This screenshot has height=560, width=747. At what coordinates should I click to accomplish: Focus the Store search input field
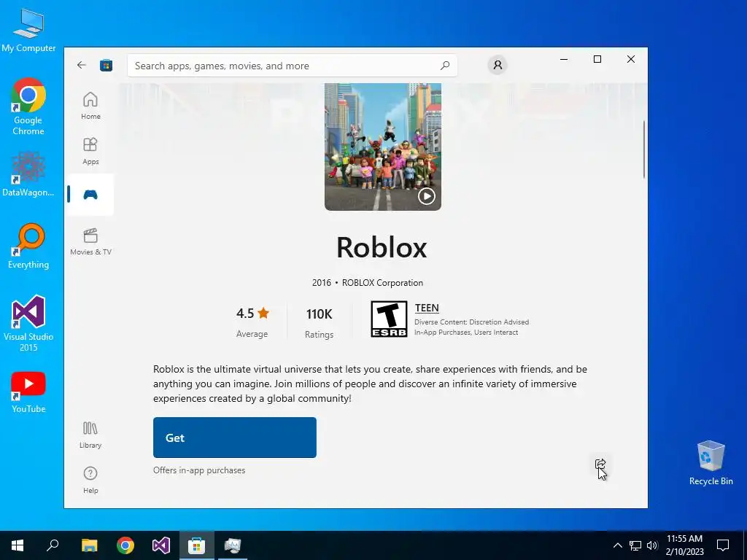[x=292, y=65]
